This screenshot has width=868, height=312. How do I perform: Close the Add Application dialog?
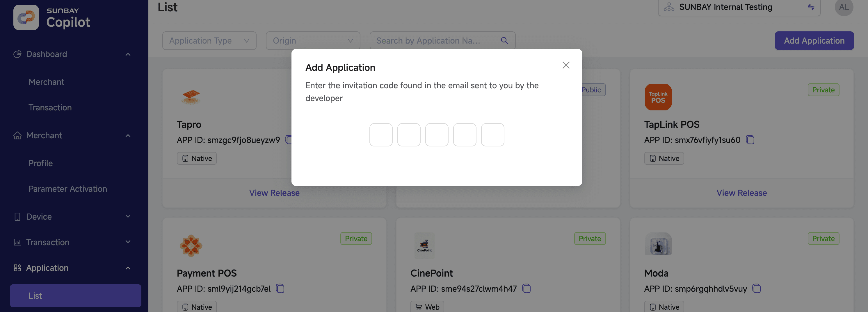(x=566, y=65)
